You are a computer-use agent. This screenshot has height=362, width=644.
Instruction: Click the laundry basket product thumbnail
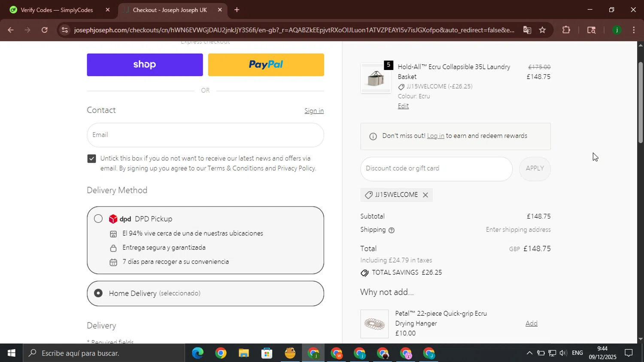tap(376, 79)
